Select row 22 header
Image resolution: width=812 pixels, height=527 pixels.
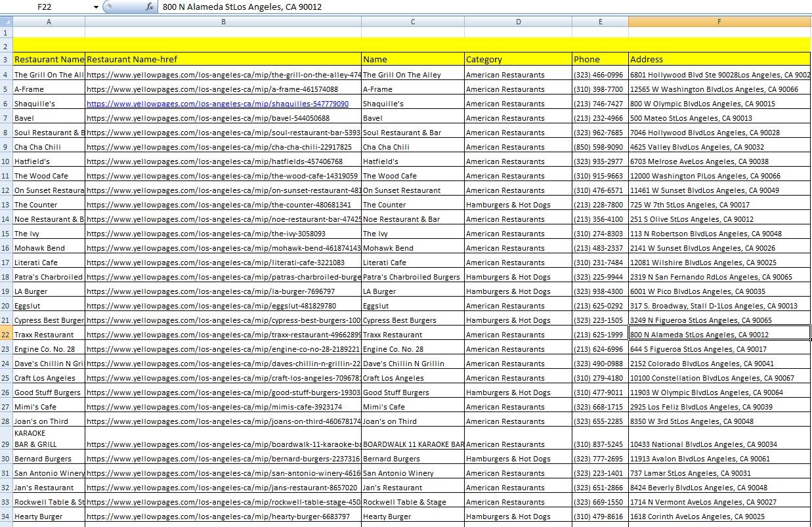pyautogui.click(x=7, y=334)
